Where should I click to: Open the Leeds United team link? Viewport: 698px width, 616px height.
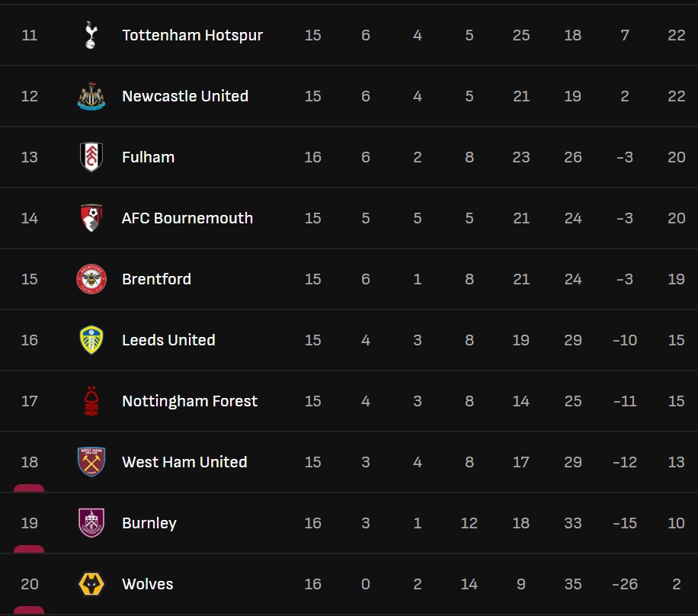[168, 340]
